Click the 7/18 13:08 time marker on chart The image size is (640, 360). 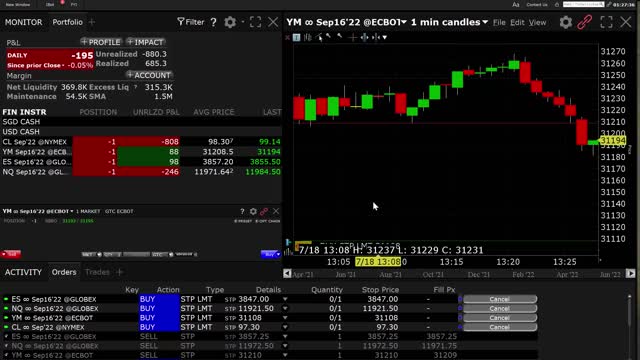[378, 262]
